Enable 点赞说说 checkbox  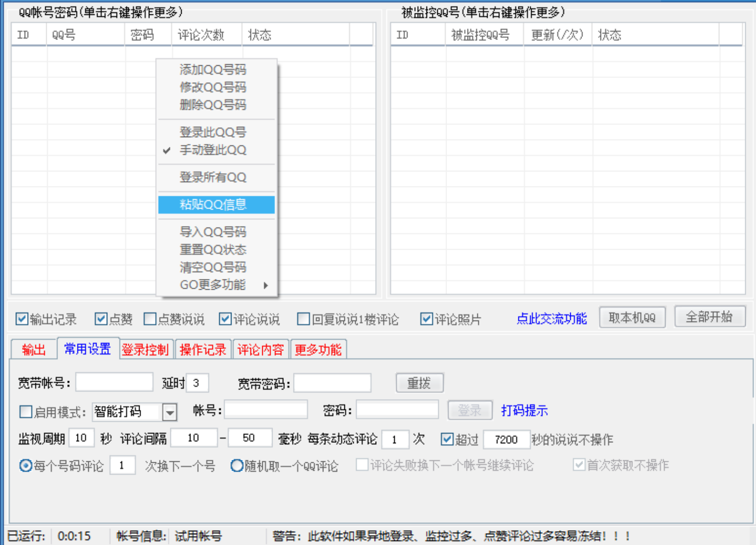(x=150, y=319)
